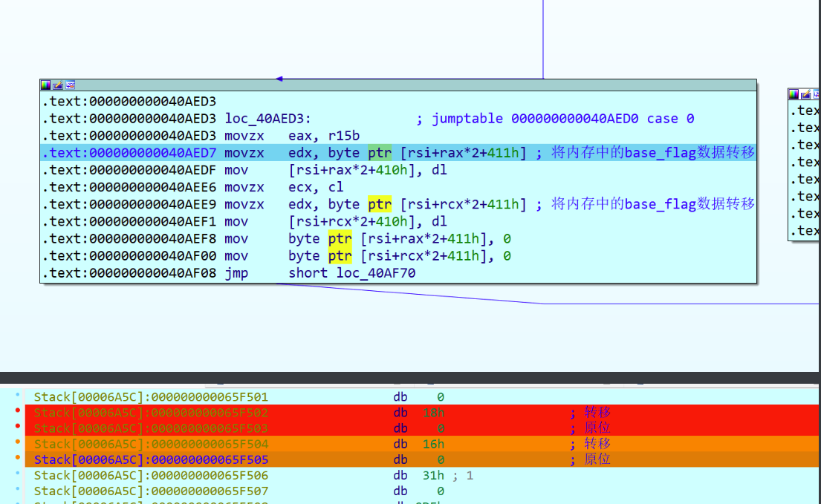Image resolution: width=821 pixels, height=504 pixels.
Task: Follow the loc_40AF70 jump target link
Action: click(x=375, y=273)
